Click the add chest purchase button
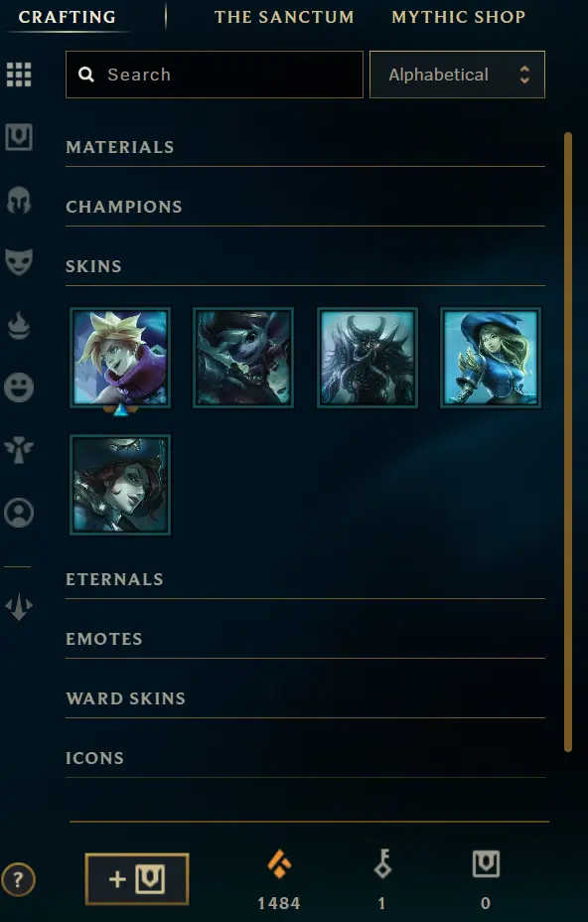588x922 pixels. (137, 879)
